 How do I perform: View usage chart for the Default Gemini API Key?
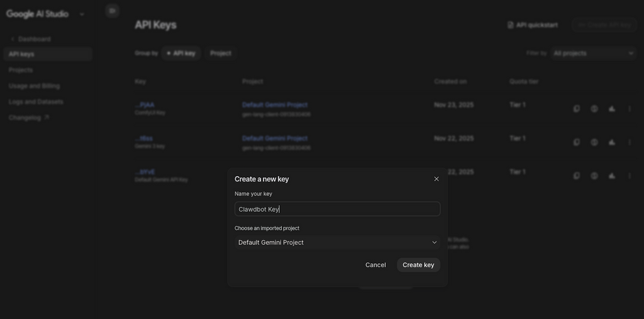(x=612, y=176)
